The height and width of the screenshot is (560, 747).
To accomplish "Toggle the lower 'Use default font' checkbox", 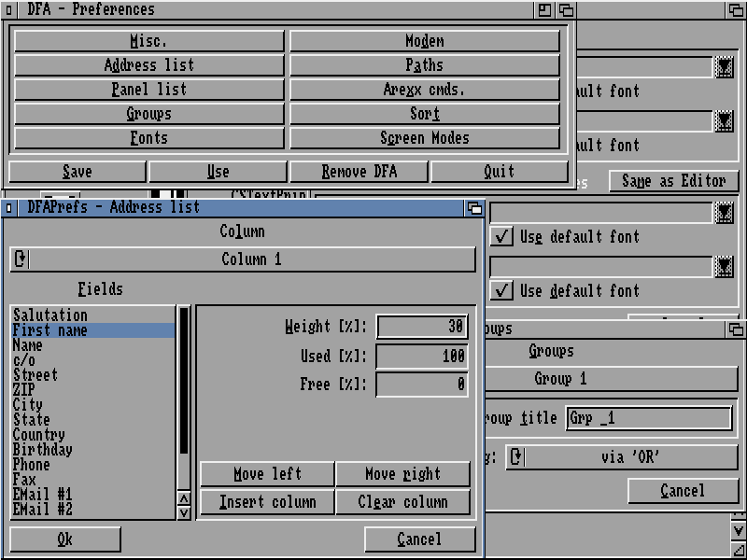I will (502, 291).
